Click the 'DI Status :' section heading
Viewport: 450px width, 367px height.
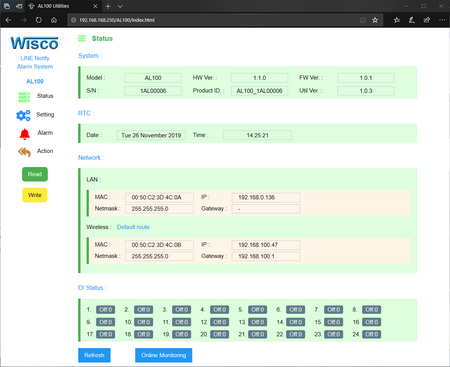pos(92,288)
